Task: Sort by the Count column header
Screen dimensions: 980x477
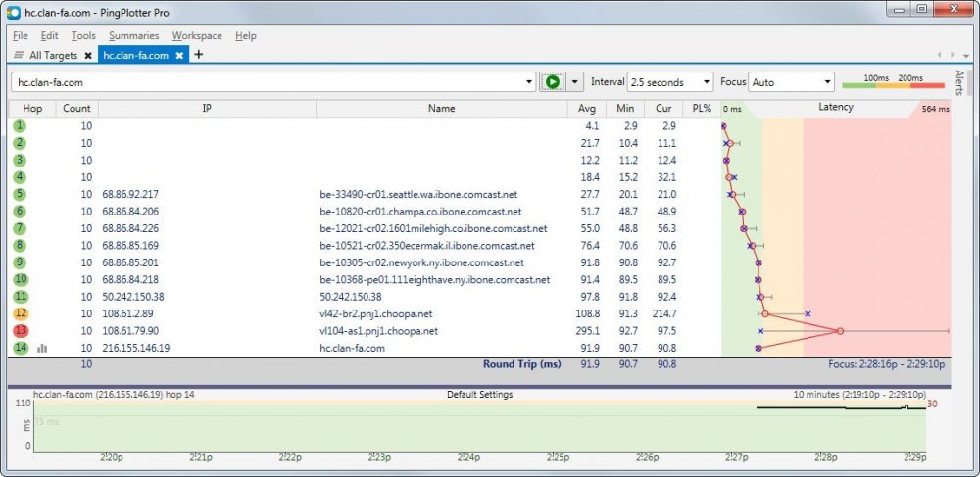Action: pyautogui.click(x=76, y=108)
